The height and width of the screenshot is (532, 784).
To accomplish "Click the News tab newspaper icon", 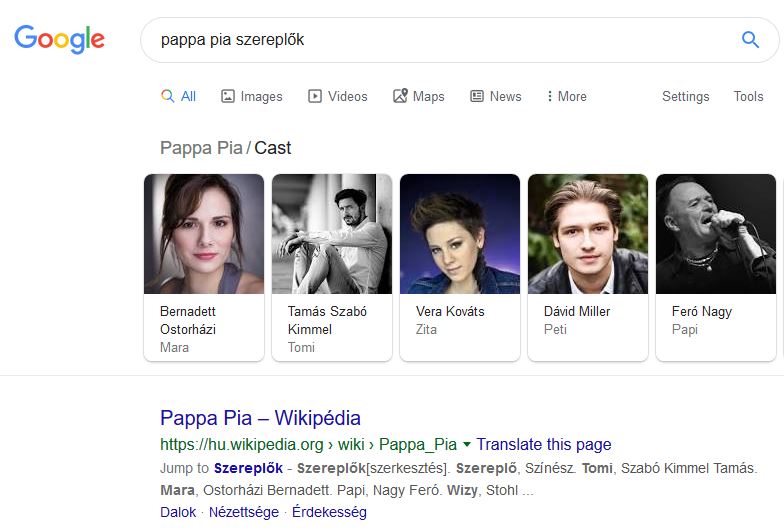I will pyautogui.click(x=477, y=96).
